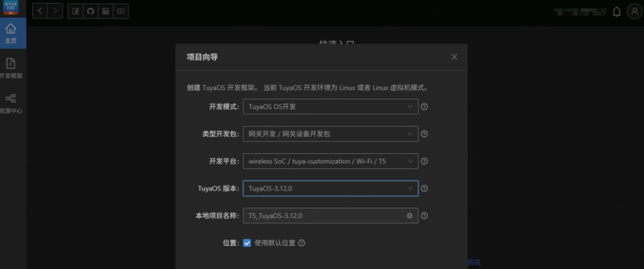Open the 开发模式 dropdown
Image resolution: width=644 pixels, height=269 pixels.
(x=330, y=106)
